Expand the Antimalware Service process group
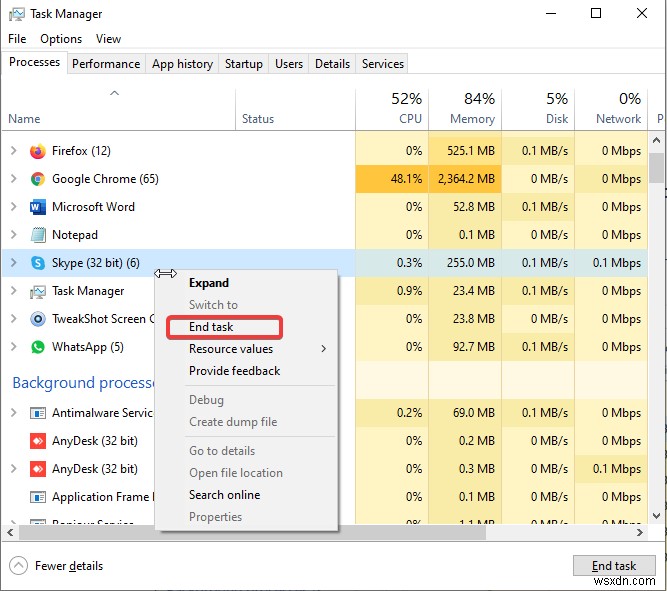Screen dimensions: 667x591 click(13, 413)
